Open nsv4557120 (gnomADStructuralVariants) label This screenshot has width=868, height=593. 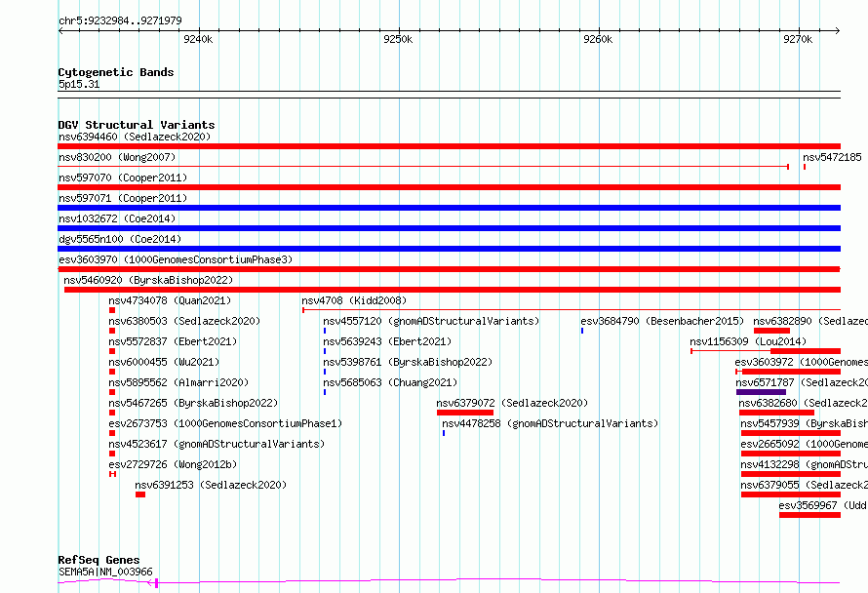point(431,321)
